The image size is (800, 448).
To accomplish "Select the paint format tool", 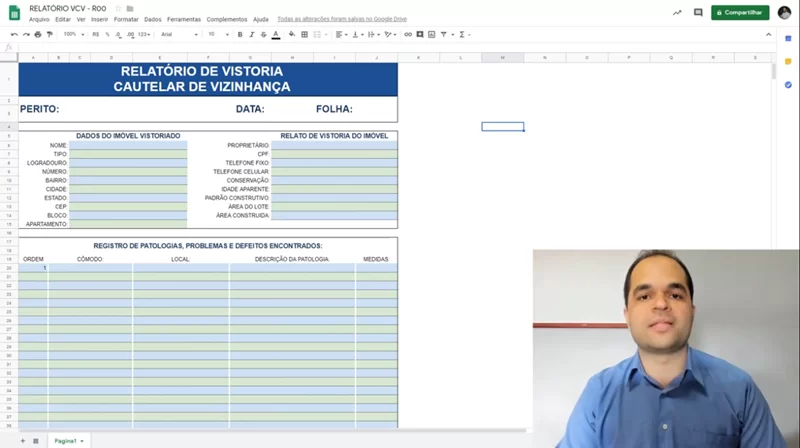I will [x=49, y=35].
